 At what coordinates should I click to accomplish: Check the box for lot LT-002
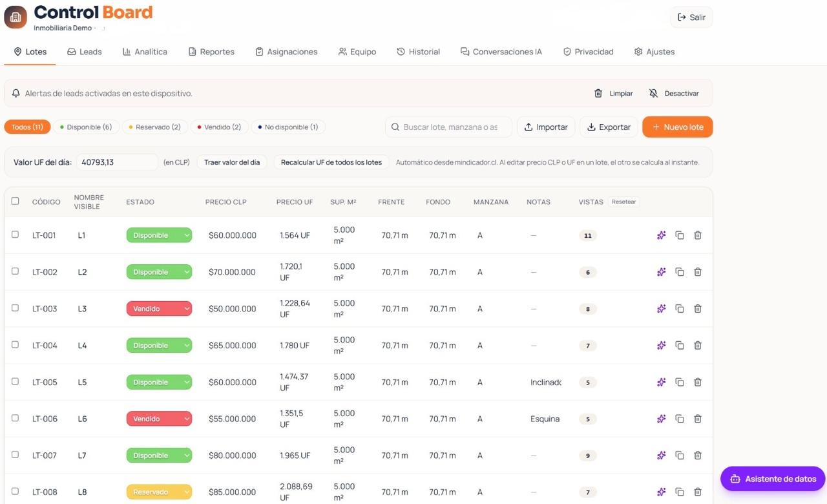16,271
